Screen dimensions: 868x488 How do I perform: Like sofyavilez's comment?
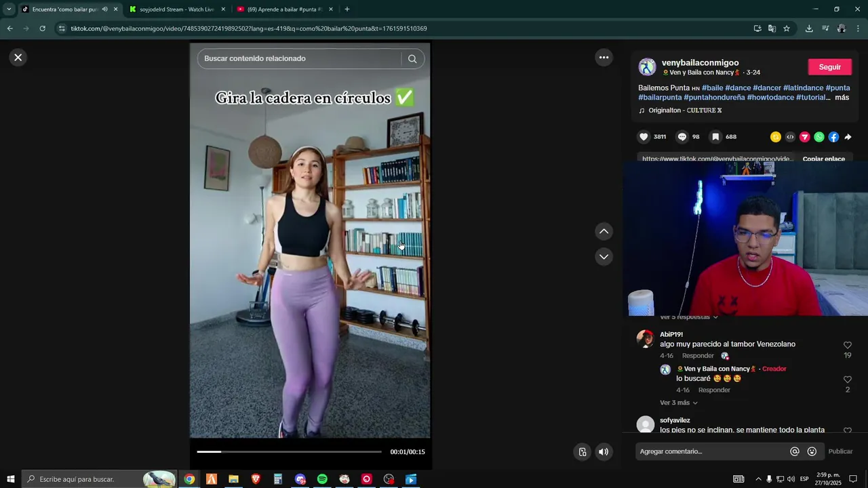[x=848, y=430]
